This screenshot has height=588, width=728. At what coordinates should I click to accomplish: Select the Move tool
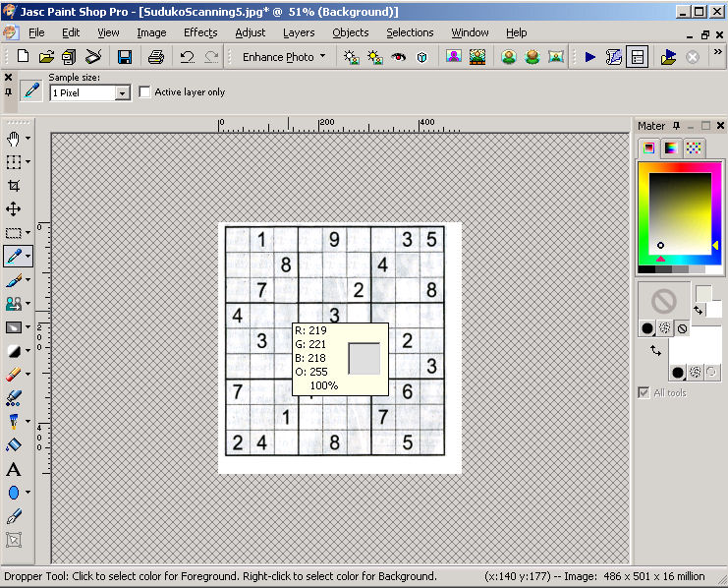(14, 208)
